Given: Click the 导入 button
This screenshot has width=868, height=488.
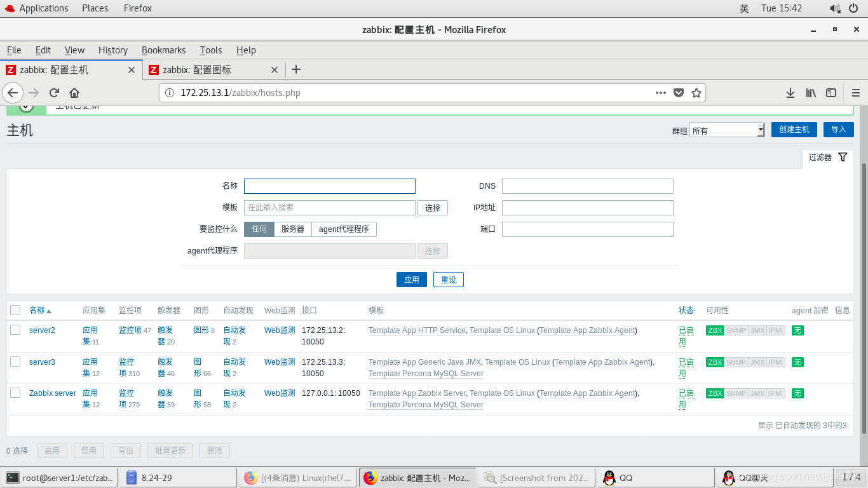Looking at the screenshot, I should click(x=839, y=130).
